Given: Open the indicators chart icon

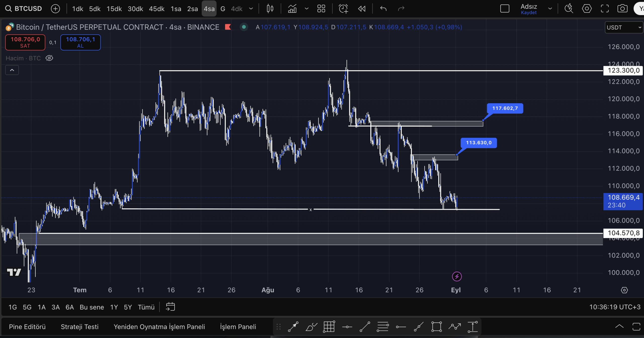Looking at the screenshot, I should (292, 9).
